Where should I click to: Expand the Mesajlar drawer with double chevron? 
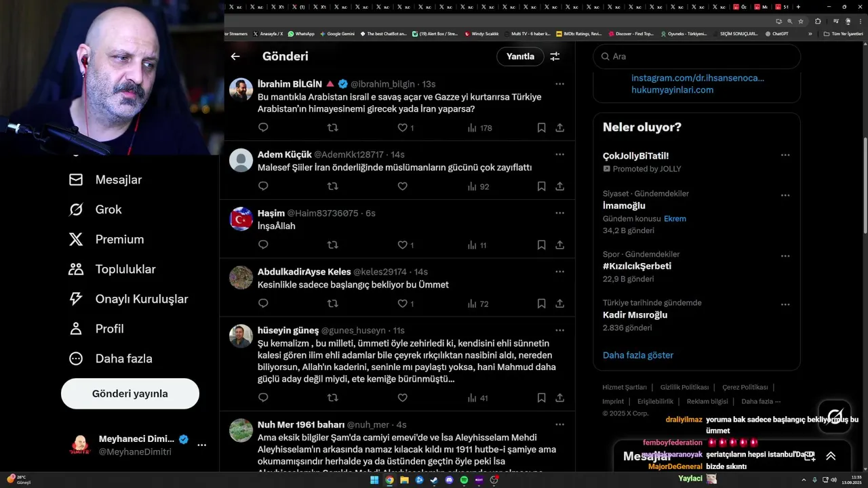(x=831, y=456)
